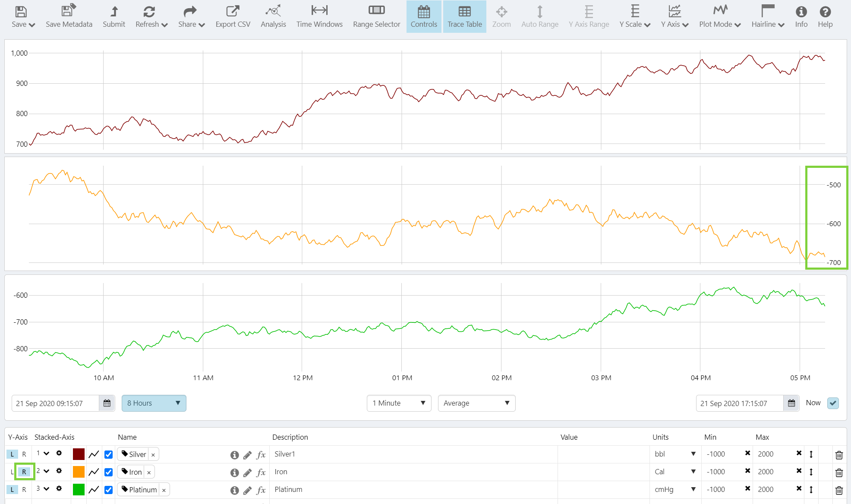
Task: Edit the Platinum trace with pencil
Action: [247, 491]
